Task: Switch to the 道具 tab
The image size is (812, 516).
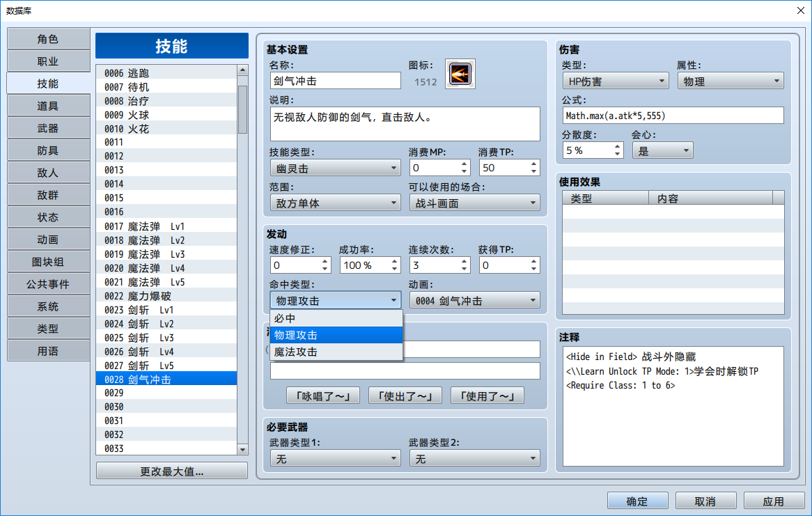Action: click(48, 106)
